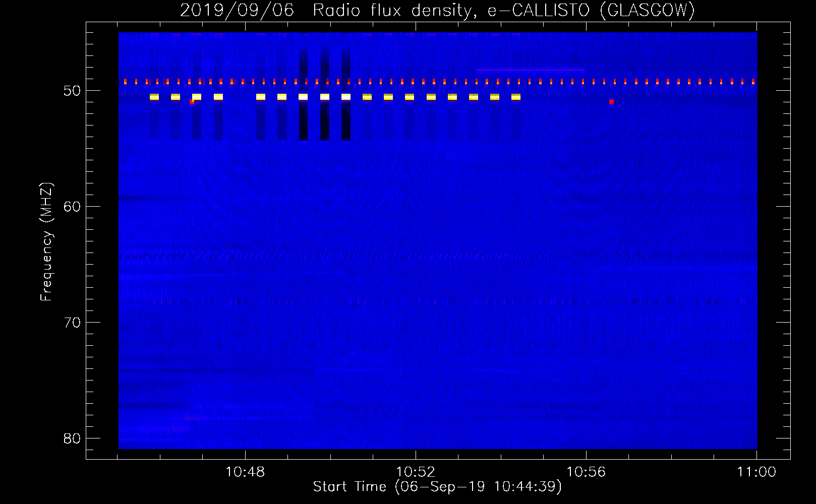The width and height of the screenshot is (816, 504).
Task: Click the 11:00 time tick label
Action: click(x=756, y=472)
